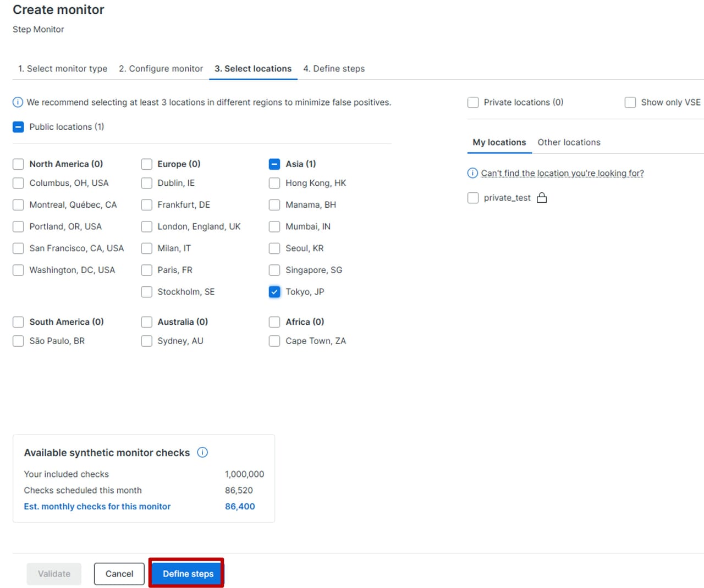This screenshot has width=704, height=588.
Task: Uncheck the Tokyo, JP location
Action: [x=274, y=292]
